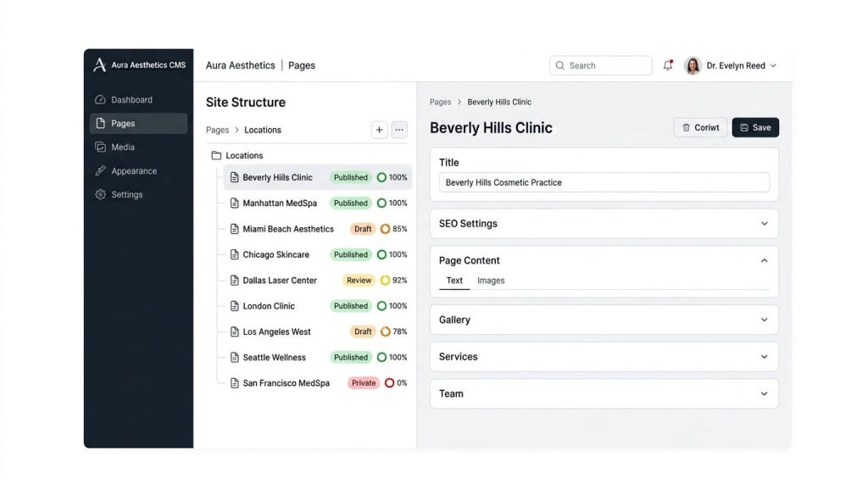The width and height of the screenshot is (868, 485).
Task: Click Locations breadcrumb in Site Structure
Action: point(263,130)
